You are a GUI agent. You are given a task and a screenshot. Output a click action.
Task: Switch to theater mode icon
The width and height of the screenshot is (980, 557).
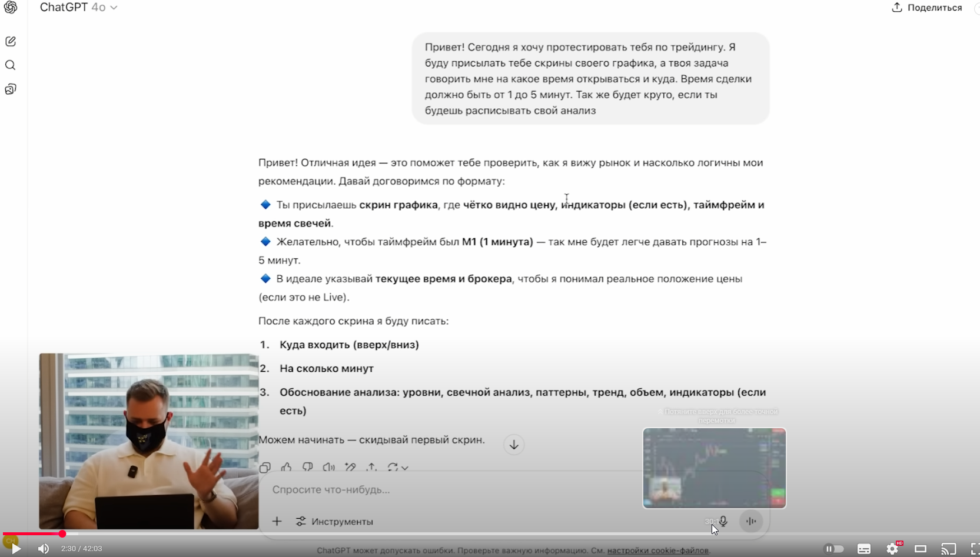[x=921, y=549]
